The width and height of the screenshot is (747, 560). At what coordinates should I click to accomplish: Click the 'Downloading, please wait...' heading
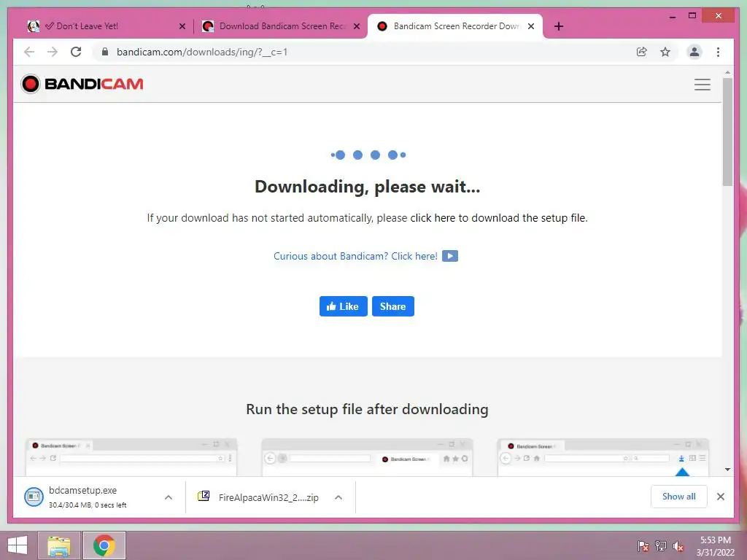pos(368,187)
